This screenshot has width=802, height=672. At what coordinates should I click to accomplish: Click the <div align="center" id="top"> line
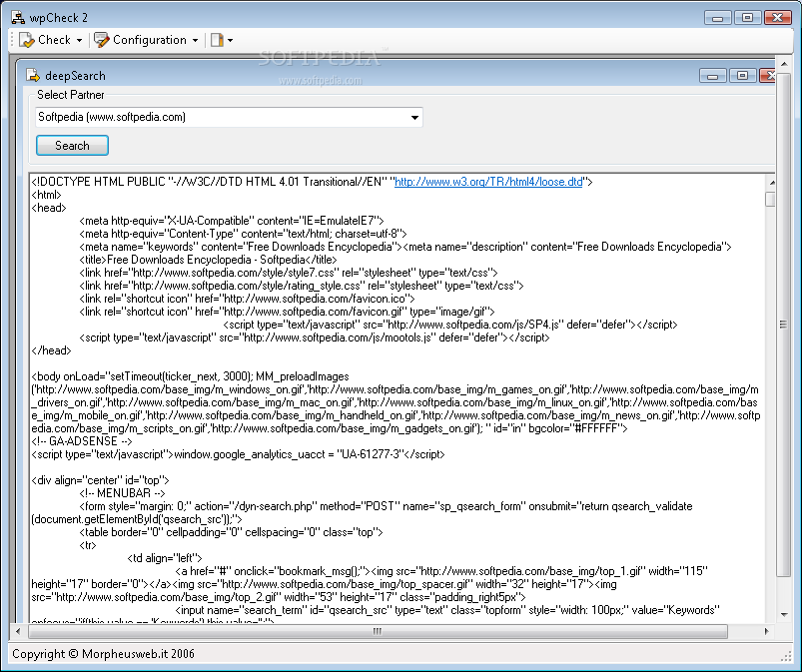click(100, 480)
